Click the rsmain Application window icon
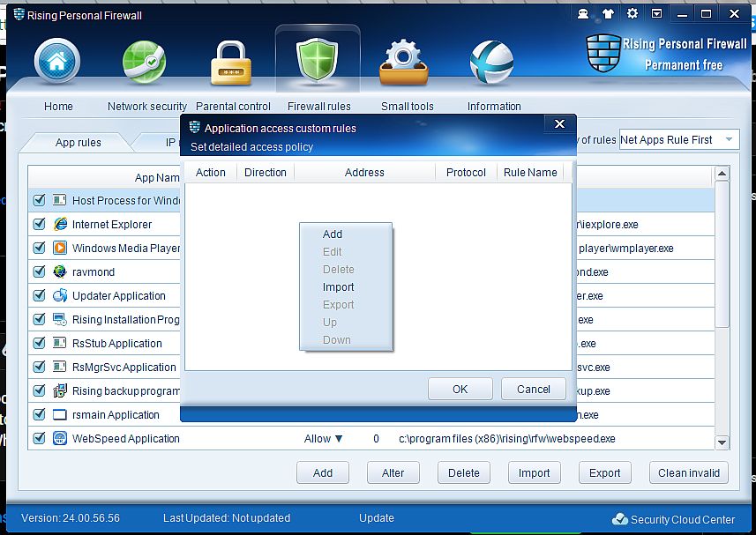The height and width of the screenshot is (535, 756). pyautogui.click(x=60, y=414)
